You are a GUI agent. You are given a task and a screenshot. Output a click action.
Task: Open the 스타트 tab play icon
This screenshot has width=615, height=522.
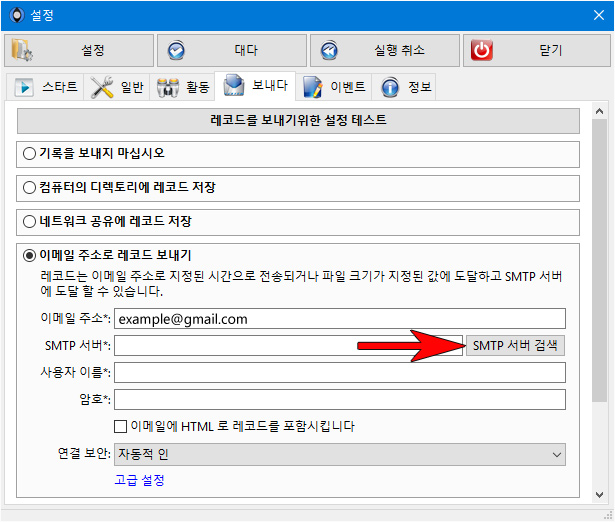(24, 87)
